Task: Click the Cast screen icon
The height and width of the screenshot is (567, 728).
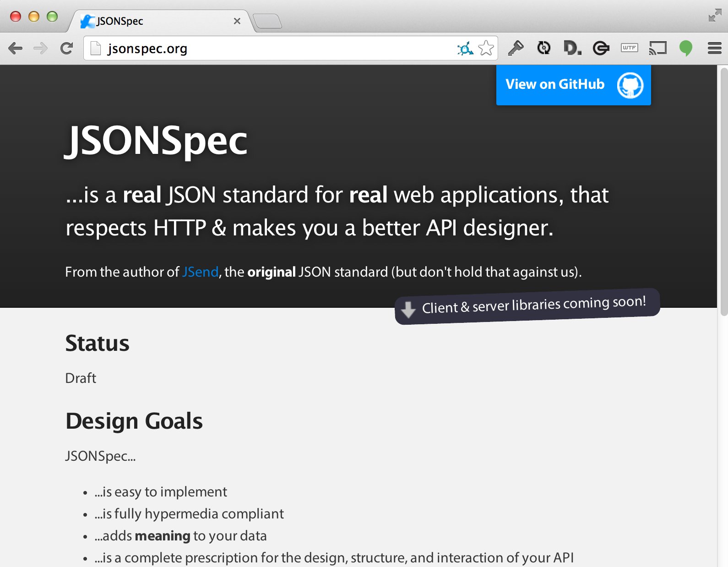Action: [x=658, y=48]
